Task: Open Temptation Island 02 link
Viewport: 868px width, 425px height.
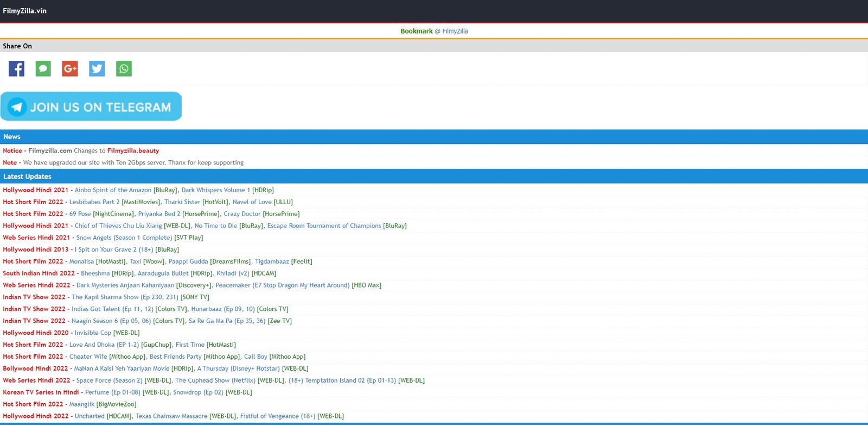Action: point(342,381)
